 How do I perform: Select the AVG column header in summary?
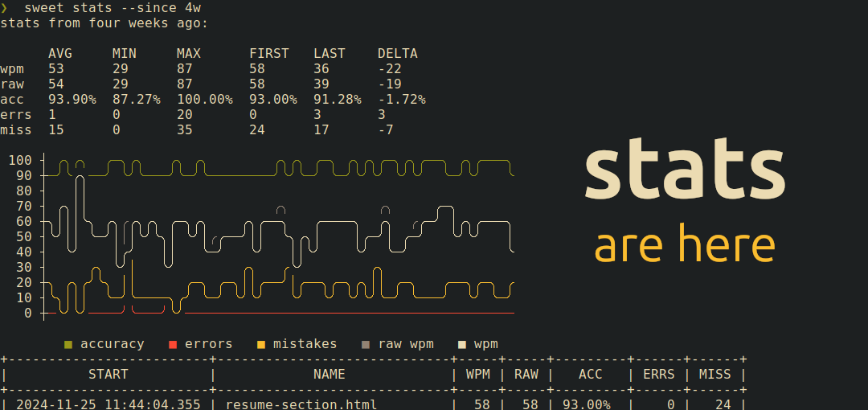60,54
